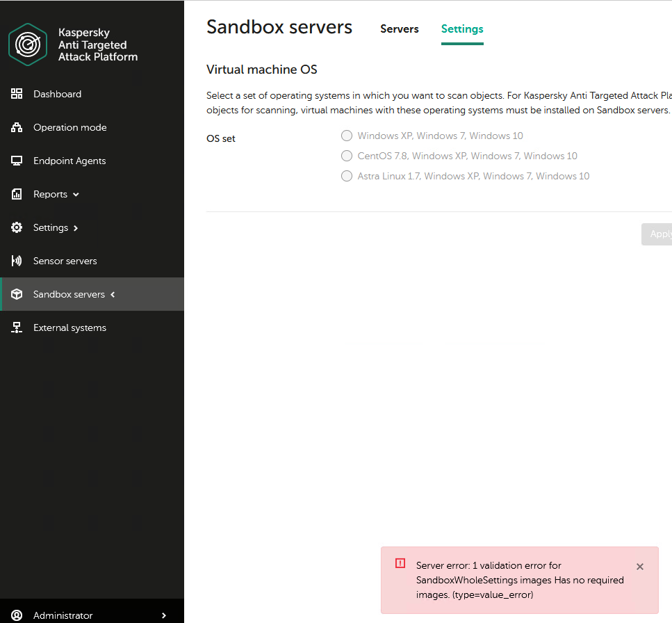Open Dashboard via its grid icon
672x623 pixels.
(x=17, y=94)
